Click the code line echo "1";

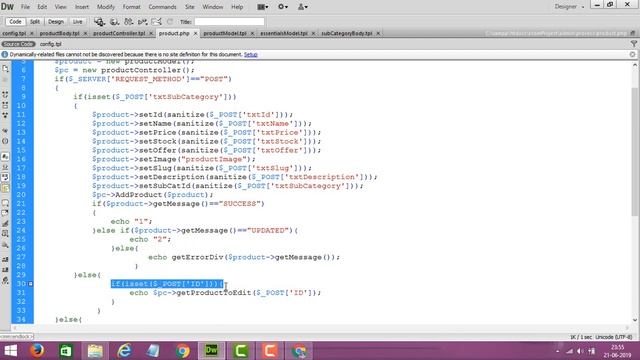131,222
